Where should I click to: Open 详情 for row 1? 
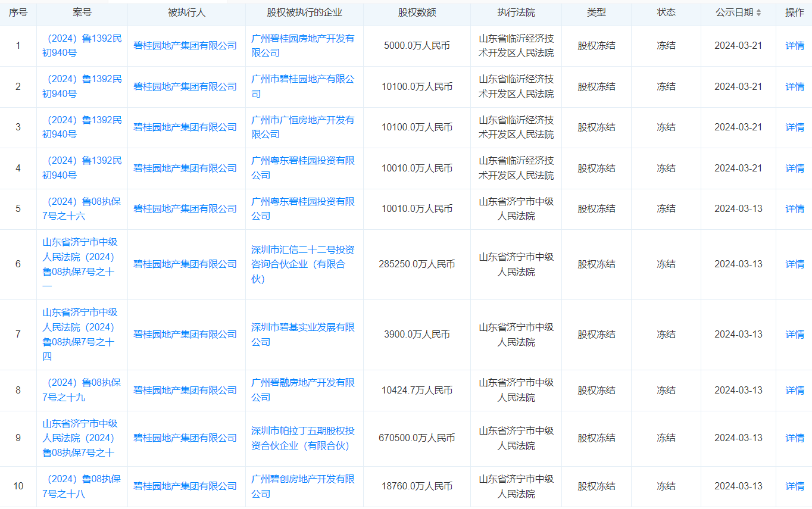pyautogui.click(x=795, y=46)
